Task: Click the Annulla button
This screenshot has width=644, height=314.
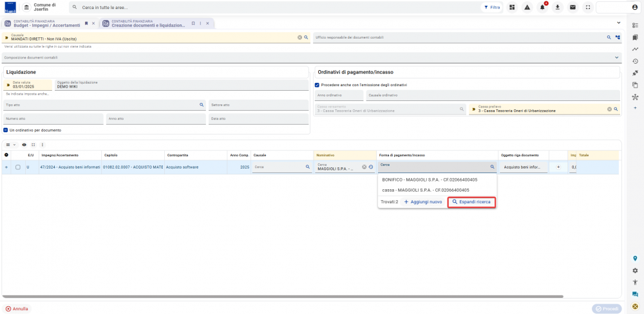Action: point(17,309)
